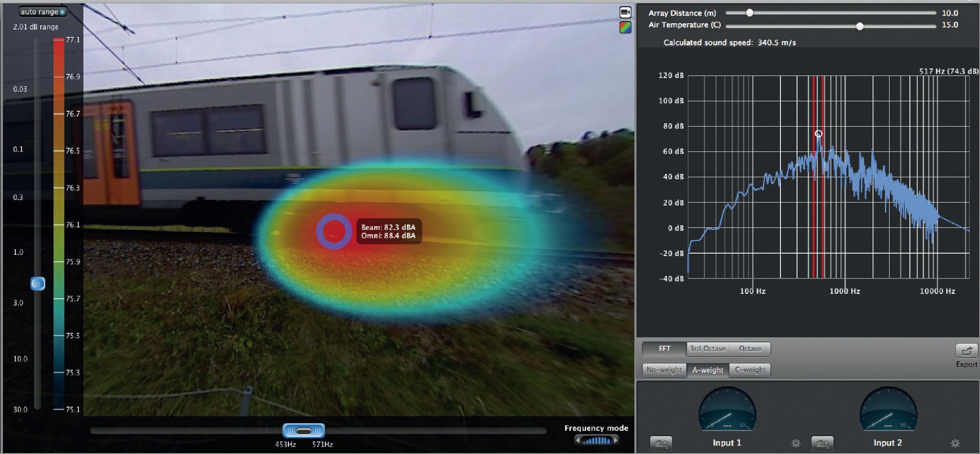Switch to Octave spectrum view

[750, 349]
